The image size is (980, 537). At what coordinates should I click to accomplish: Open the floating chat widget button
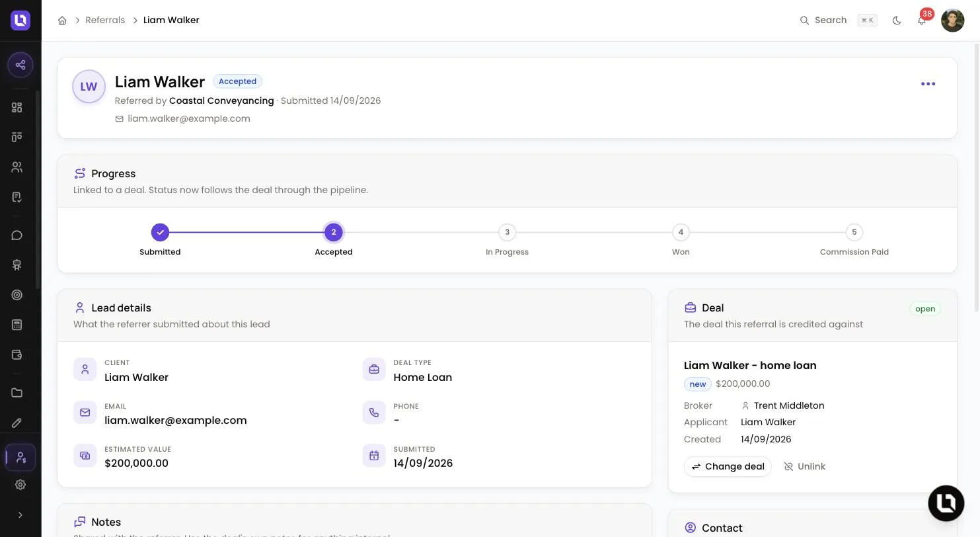(x=946, y=503)
